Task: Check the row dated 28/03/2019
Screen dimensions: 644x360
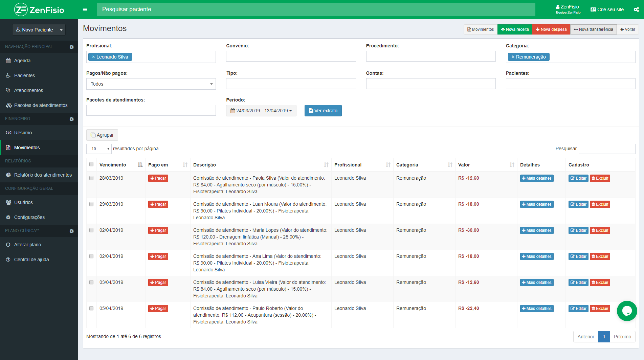Action: click(91, 178)
